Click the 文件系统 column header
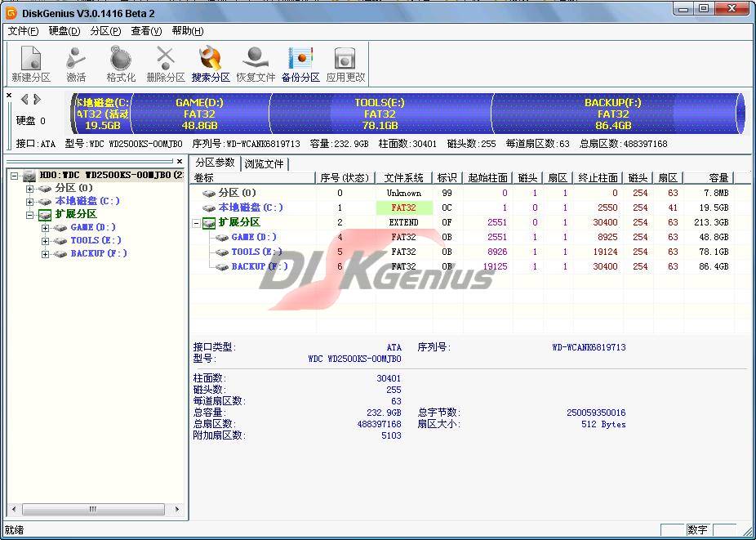 403,178
